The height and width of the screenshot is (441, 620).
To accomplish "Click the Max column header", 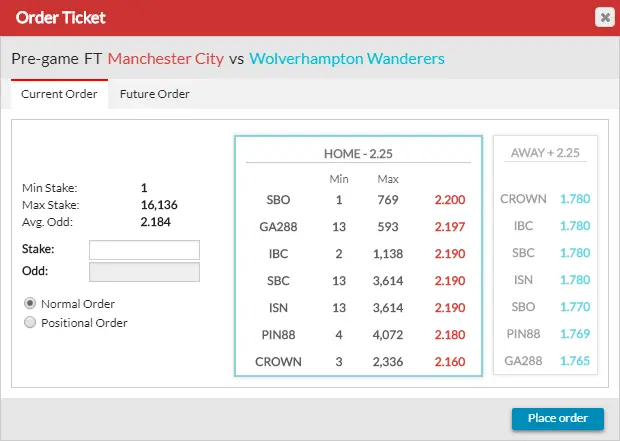I will pyautogui.click(x=388, y=179).
